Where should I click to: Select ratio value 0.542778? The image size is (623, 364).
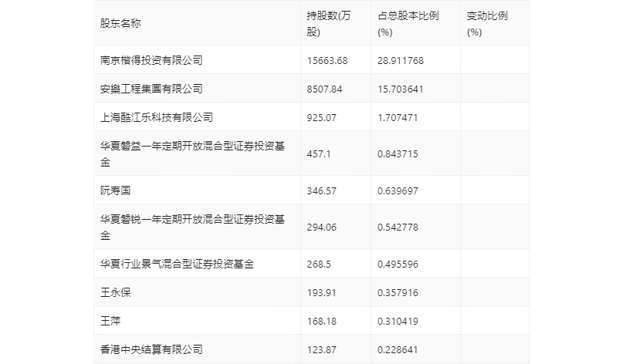pos(398,228)
